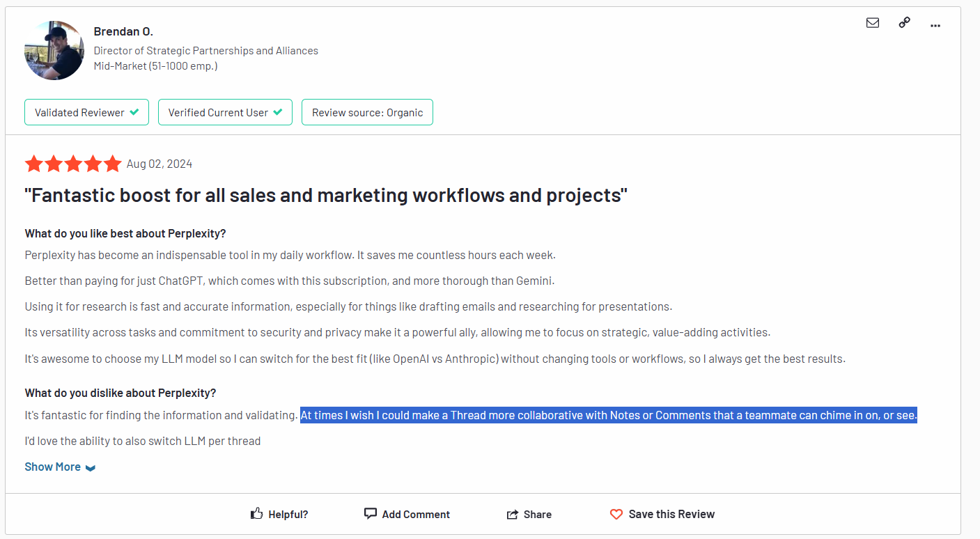The image size is (980, 539).
Task: Click the Validated Reviewer green checkmark
Action: pyautogui.click(x=134, y=112)
